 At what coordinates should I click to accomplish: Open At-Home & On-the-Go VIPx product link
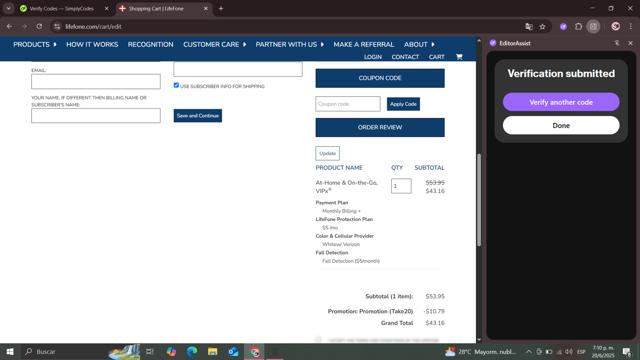click(347, 187)
